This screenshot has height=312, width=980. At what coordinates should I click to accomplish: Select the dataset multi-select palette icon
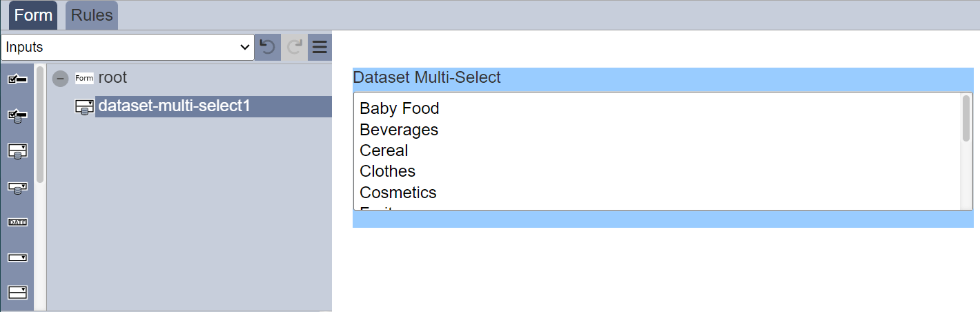17,151
